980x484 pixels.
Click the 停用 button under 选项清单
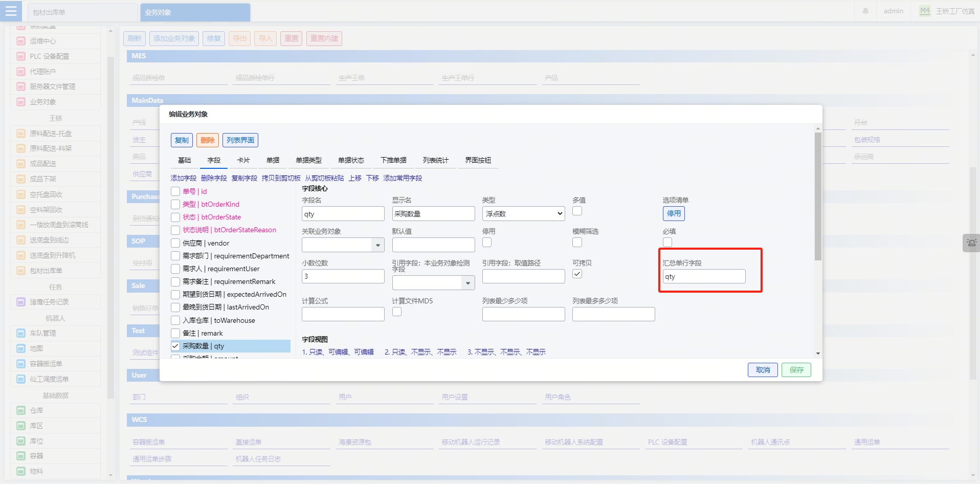(x=674, y=213)
